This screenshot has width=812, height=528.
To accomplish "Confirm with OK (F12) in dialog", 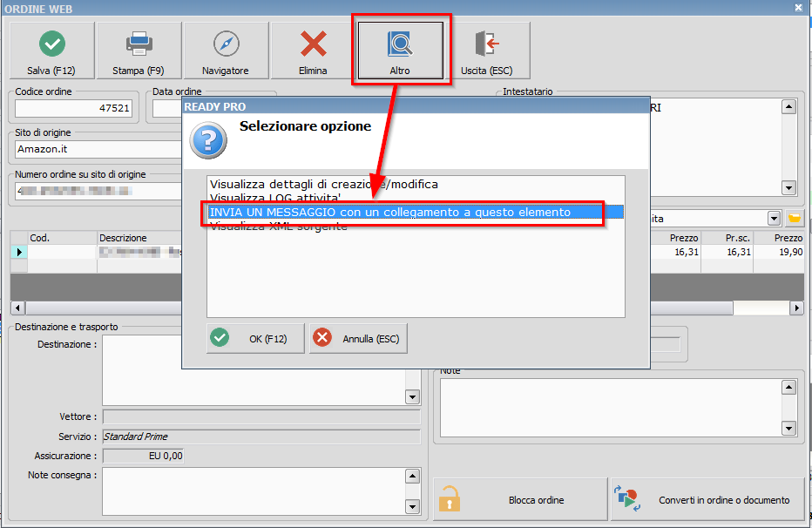I will coord(255,339).
